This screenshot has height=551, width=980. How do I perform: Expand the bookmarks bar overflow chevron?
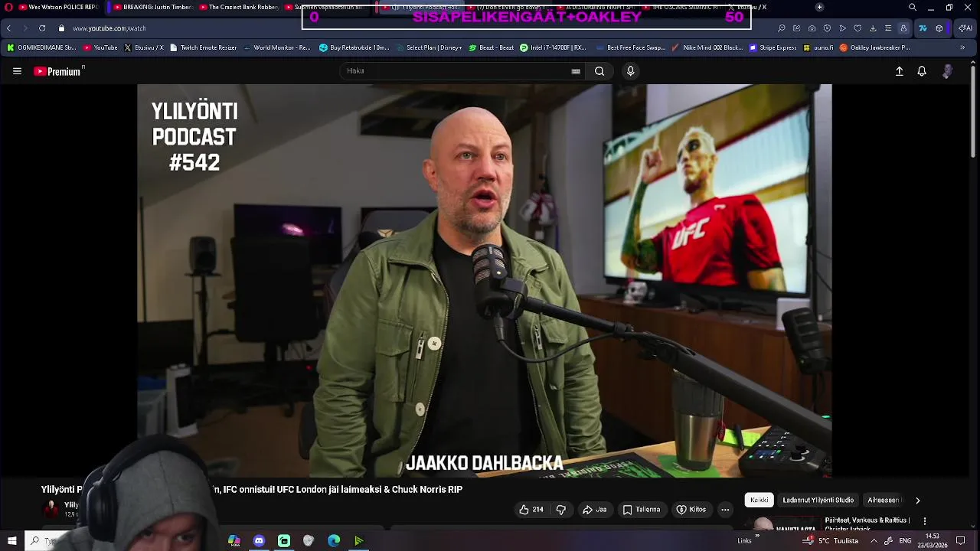[962, 47]
